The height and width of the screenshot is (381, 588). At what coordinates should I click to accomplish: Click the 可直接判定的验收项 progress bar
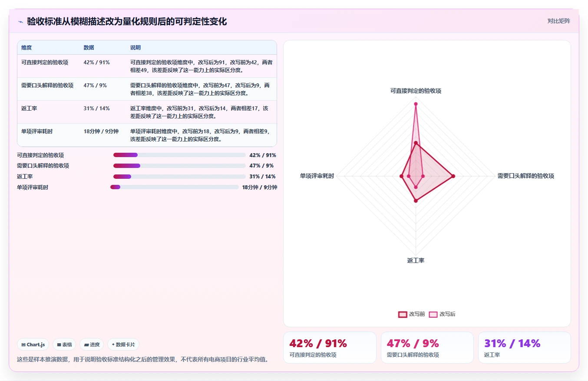tap(179, 155)
